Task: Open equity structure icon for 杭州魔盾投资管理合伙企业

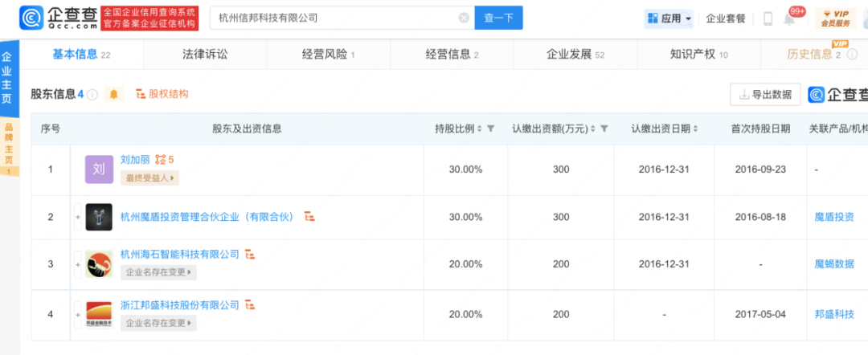Action: click(x=309, y=217)
